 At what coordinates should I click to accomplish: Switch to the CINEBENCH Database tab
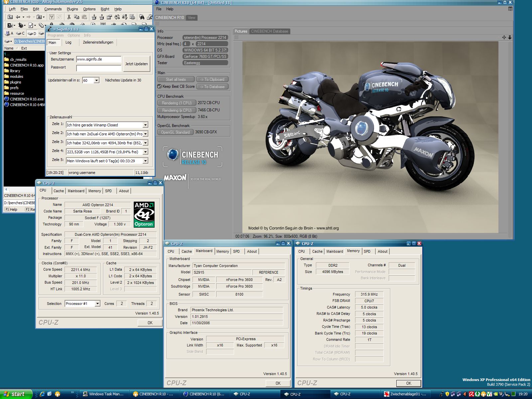click(x=270, y=31)
